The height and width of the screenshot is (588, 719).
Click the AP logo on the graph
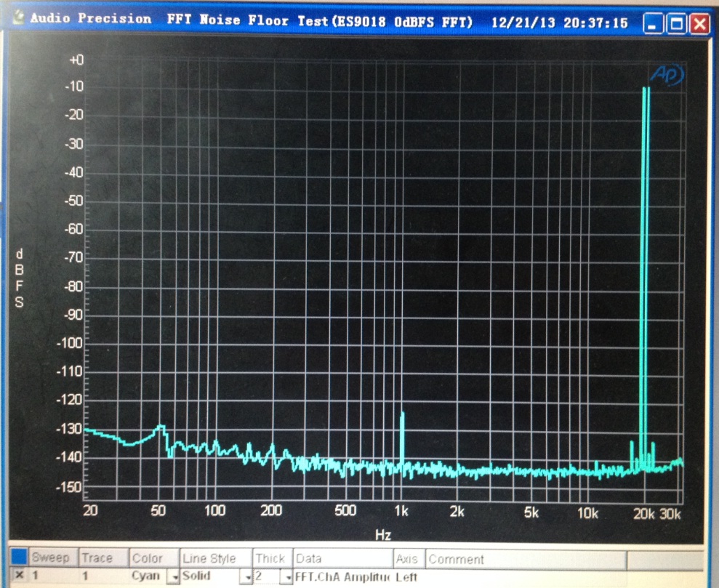[x=667, y=75]
